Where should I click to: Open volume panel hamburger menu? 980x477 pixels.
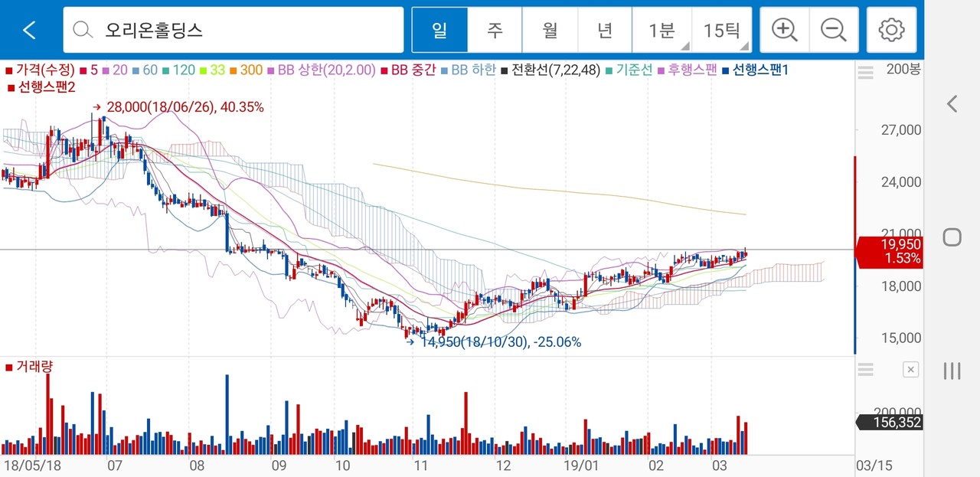click(865, 370)
